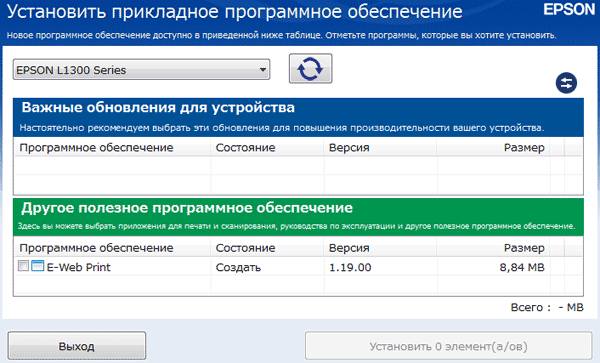Click the Состояние header in the other software table
Viewport: 600px width, 363px height.
click(x=245, y=248)
